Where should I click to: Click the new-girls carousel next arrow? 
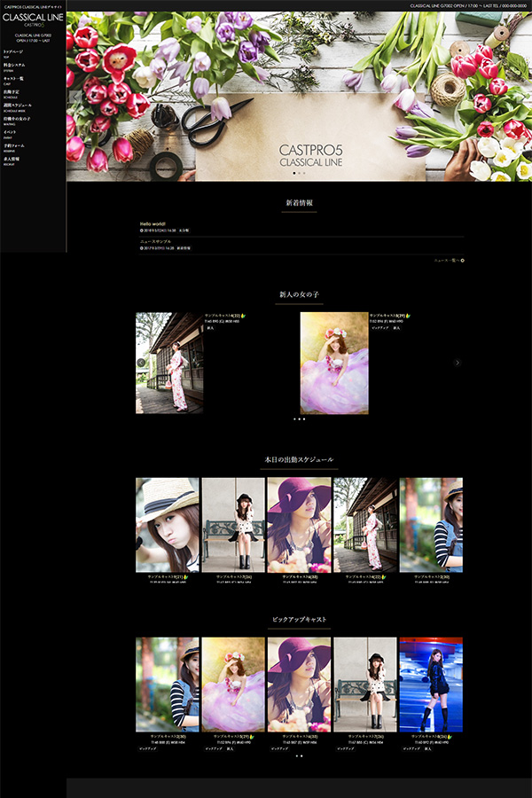[458, 363]
